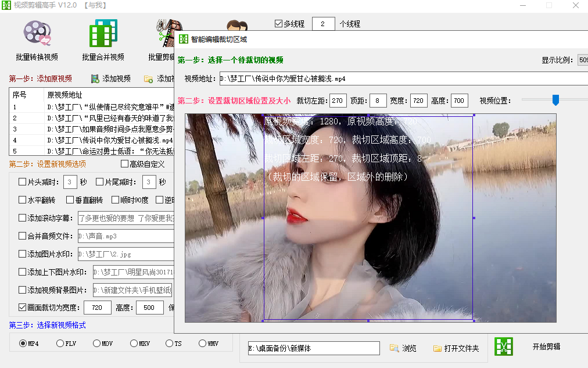Click the output folder path field
The width and height of the screenshot is (588, 368).
(314, 348)
